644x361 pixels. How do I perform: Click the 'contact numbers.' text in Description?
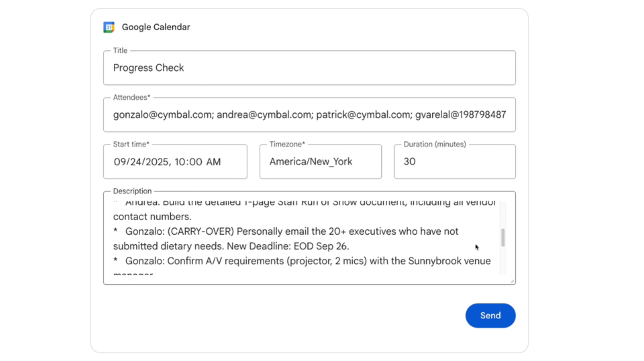[152, 217]
